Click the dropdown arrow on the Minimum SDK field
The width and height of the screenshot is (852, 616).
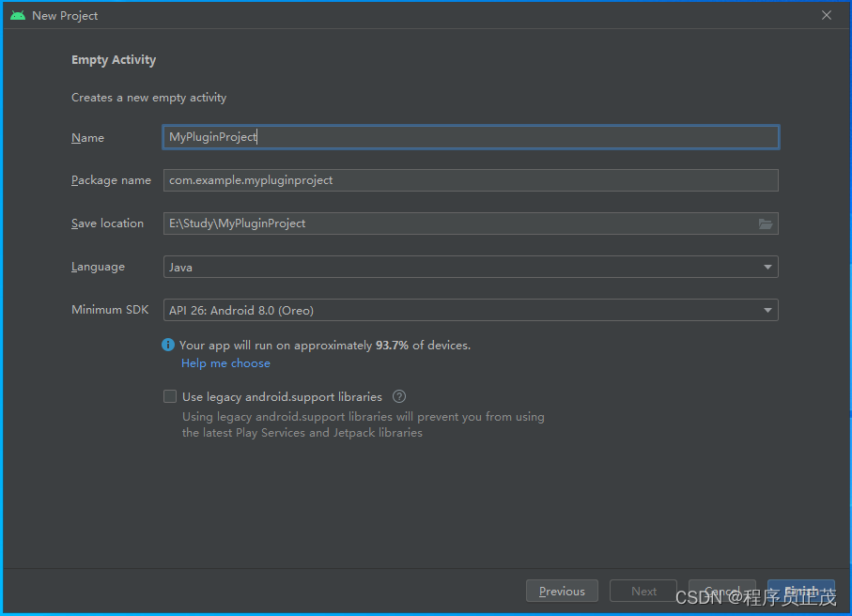pos(767,310)
